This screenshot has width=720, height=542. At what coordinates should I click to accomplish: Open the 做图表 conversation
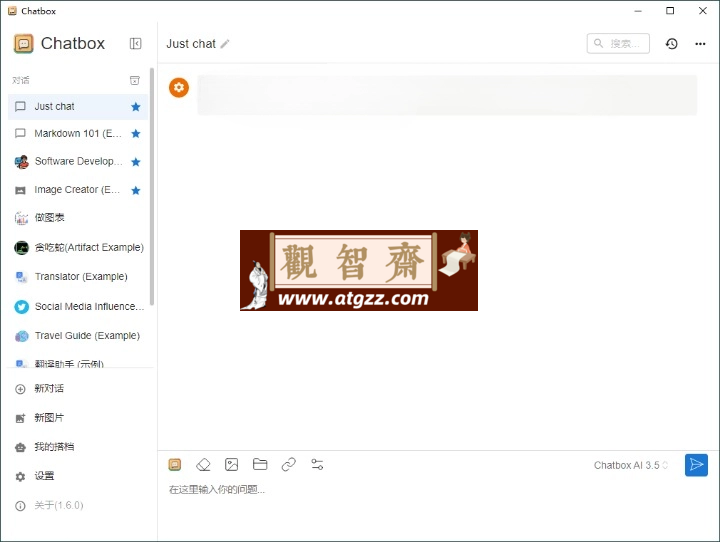pyautogui.click(x=78, y=218)
